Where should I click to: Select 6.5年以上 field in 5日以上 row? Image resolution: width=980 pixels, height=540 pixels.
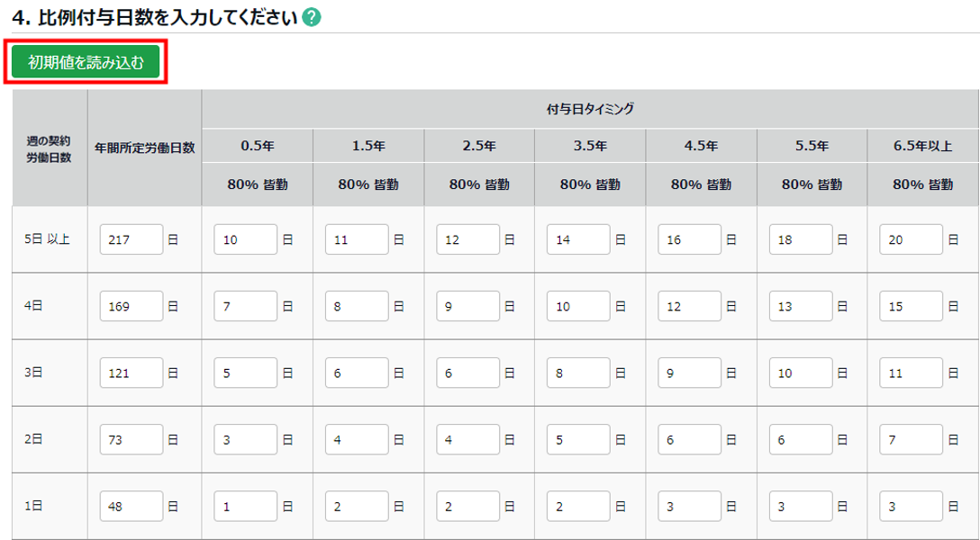coord(912,239)
